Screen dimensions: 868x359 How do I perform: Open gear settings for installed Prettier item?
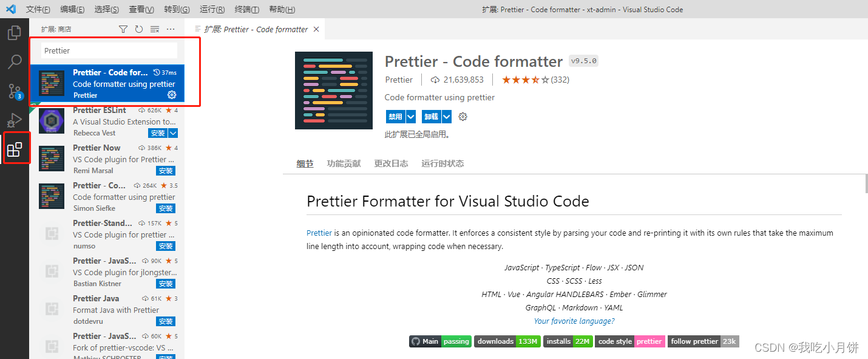tap(172, 95)
